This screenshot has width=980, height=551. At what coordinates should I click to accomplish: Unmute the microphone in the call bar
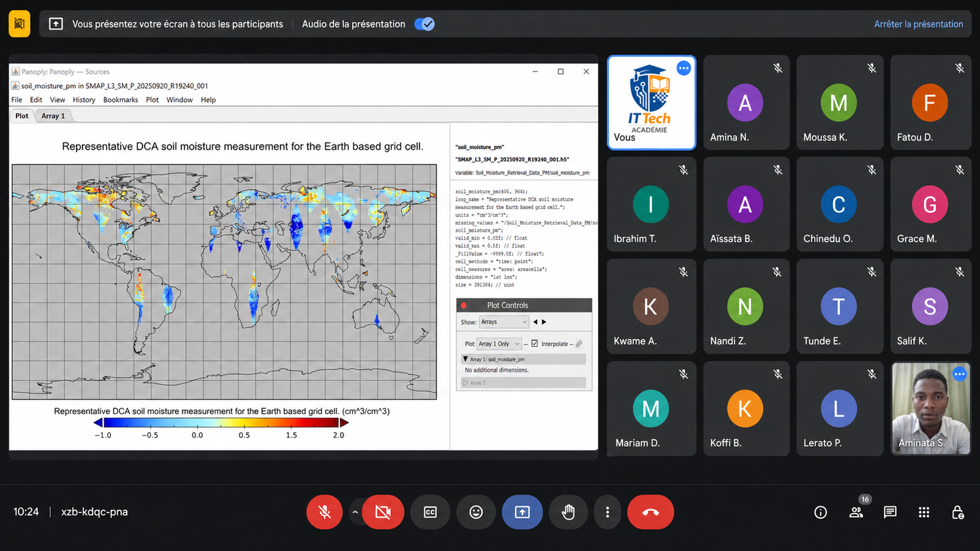point(325,512)
